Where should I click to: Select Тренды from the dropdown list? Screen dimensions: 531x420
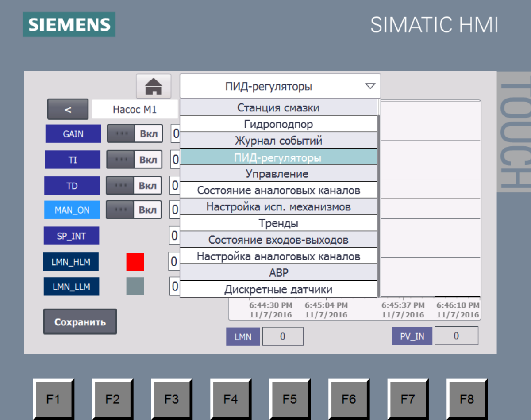tap(278, 223)
